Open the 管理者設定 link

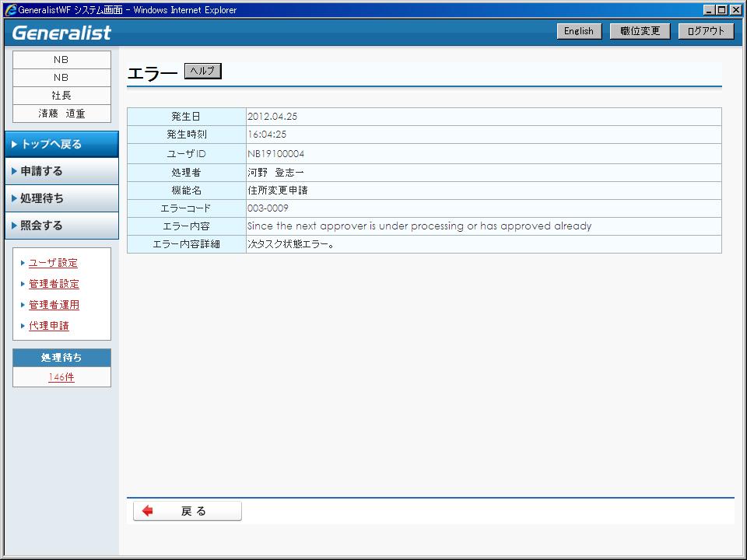pos(54,284)
